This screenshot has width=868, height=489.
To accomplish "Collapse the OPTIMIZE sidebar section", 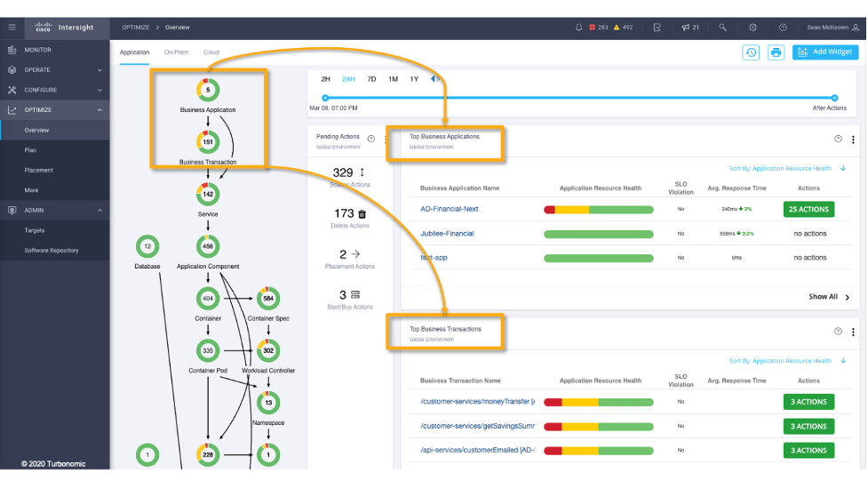I will pos(100,110).
